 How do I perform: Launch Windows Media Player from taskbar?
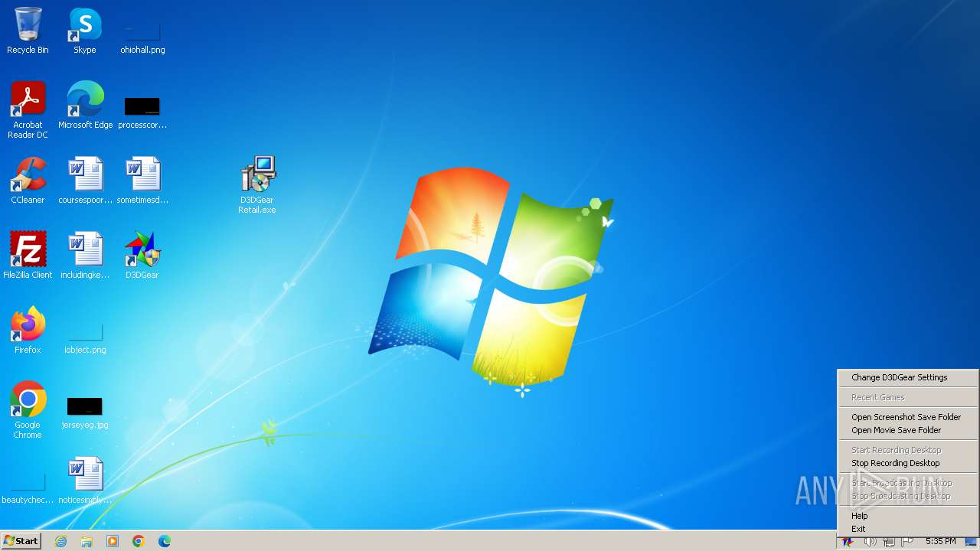pyautogui.click(x=113, y=541)
